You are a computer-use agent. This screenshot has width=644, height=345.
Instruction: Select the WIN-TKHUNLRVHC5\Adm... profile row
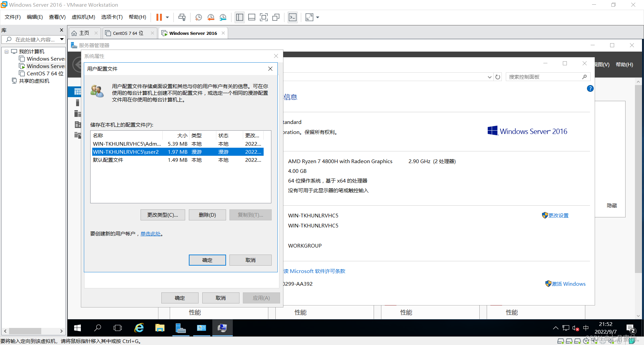click(178, 144)
